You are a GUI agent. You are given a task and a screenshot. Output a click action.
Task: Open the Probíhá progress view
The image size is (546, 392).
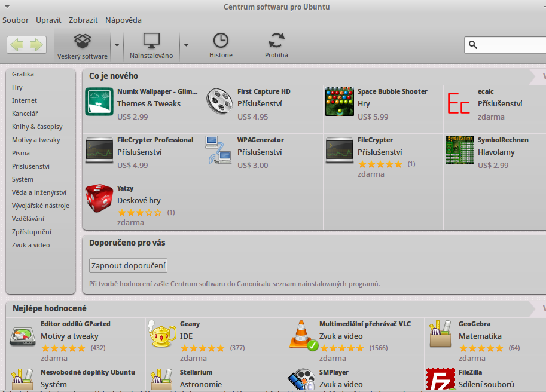[x=276, y=46]
